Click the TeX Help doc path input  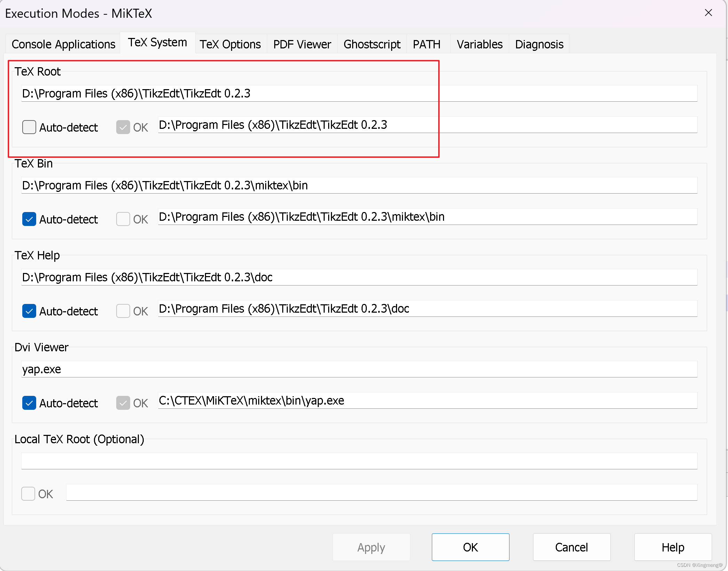(x=359, y=277)
